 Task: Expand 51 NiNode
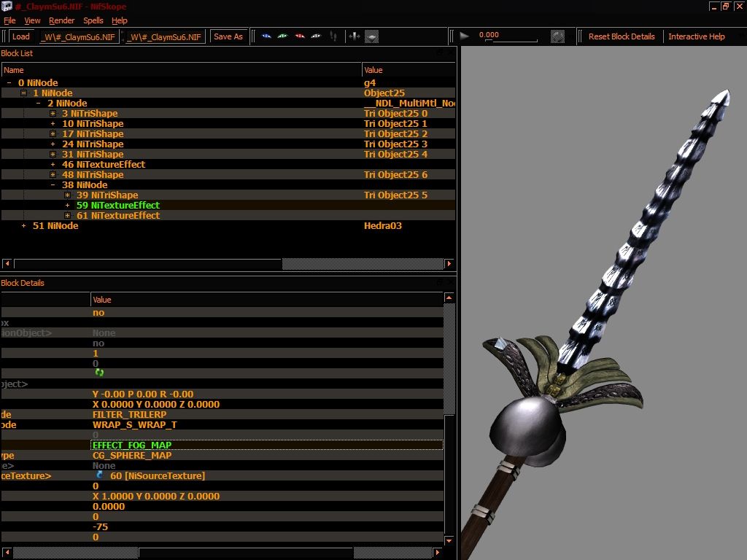pos(24,226)
